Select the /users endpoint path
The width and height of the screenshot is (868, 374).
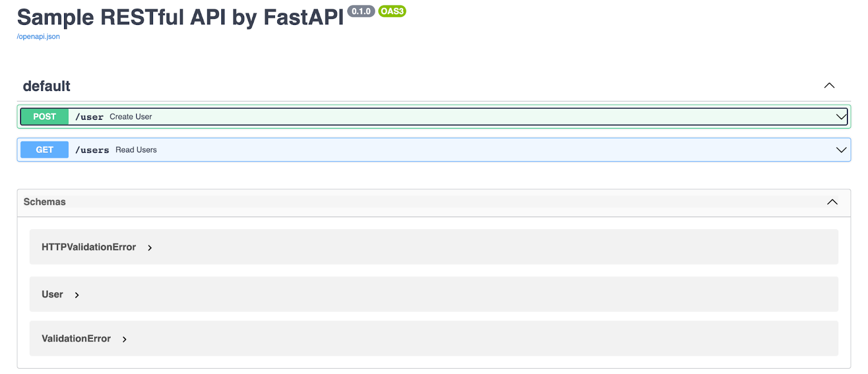click(x=92, y=150)
